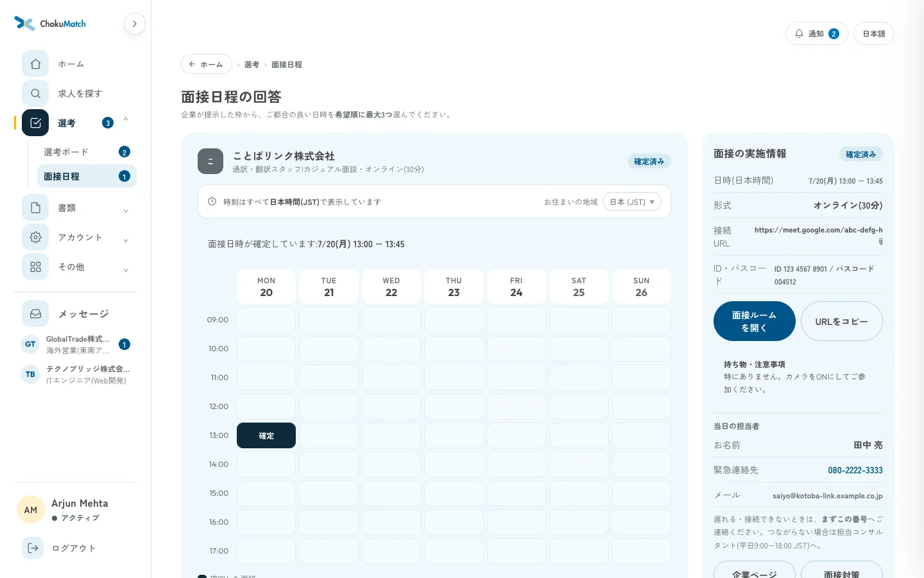
Task: Open the メッセージ section label
Action: [83, 314]
